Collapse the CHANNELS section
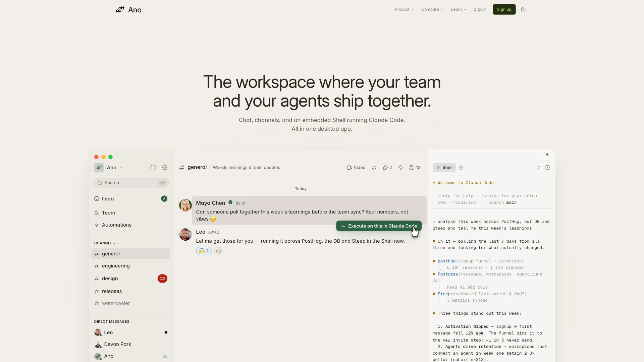The image size is (644, 362). coord(106,243)
